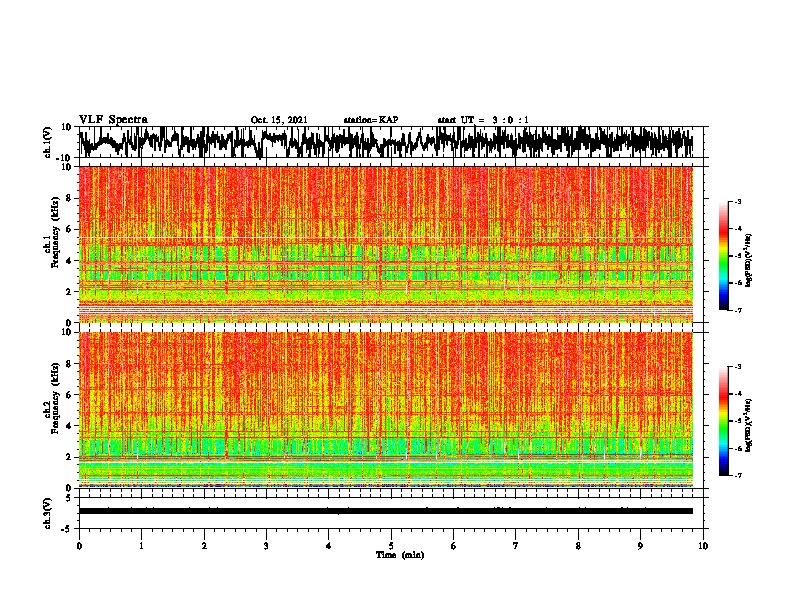Image resolution: width=792 pixels, height=612 pixels.
Task: Select the date text "Oct. 15, 2021"
Action: (279, 120)
